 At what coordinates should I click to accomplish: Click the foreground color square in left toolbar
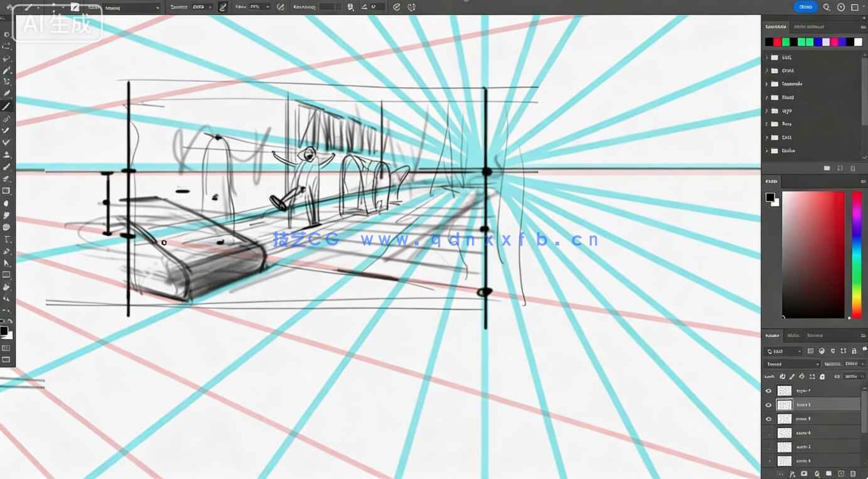(x=4, y=331)
